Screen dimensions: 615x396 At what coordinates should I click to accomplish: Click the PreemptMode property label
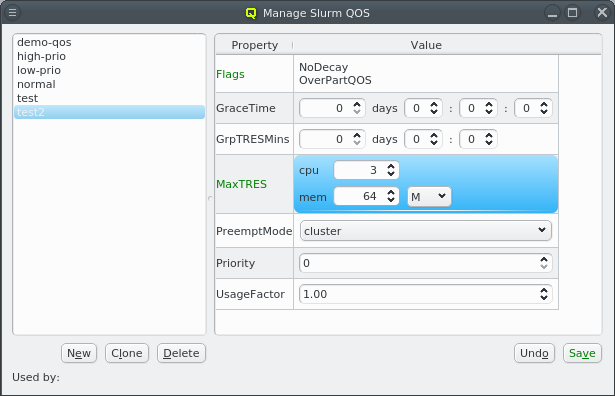point(254,231)
